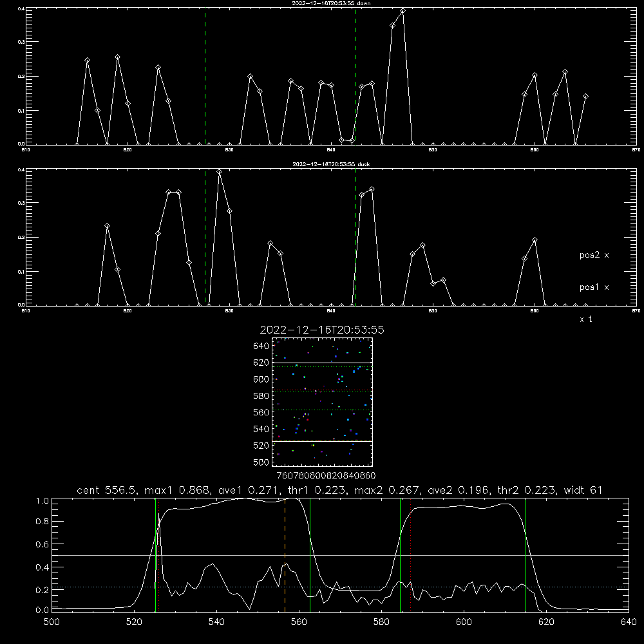Viewport: 644px width, 644px height.
Task: Click the highest peak diamond in the dawn plot
Action: click(402, 11)
